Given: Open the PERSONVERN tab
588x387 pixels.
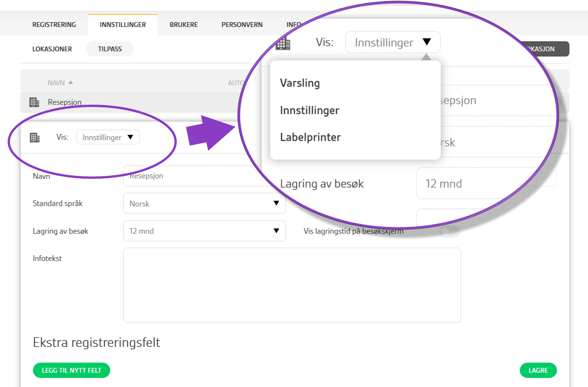Looking at the screenshot, I should (242, 25).
